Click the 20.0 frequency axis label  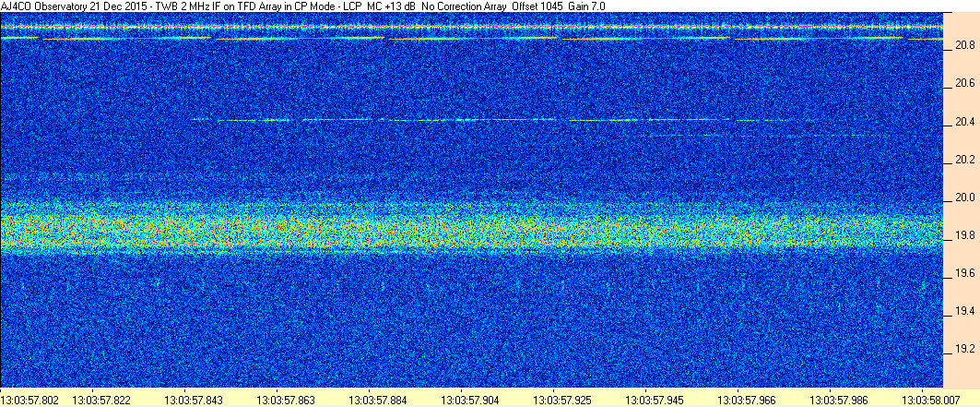tap(965, 198)
